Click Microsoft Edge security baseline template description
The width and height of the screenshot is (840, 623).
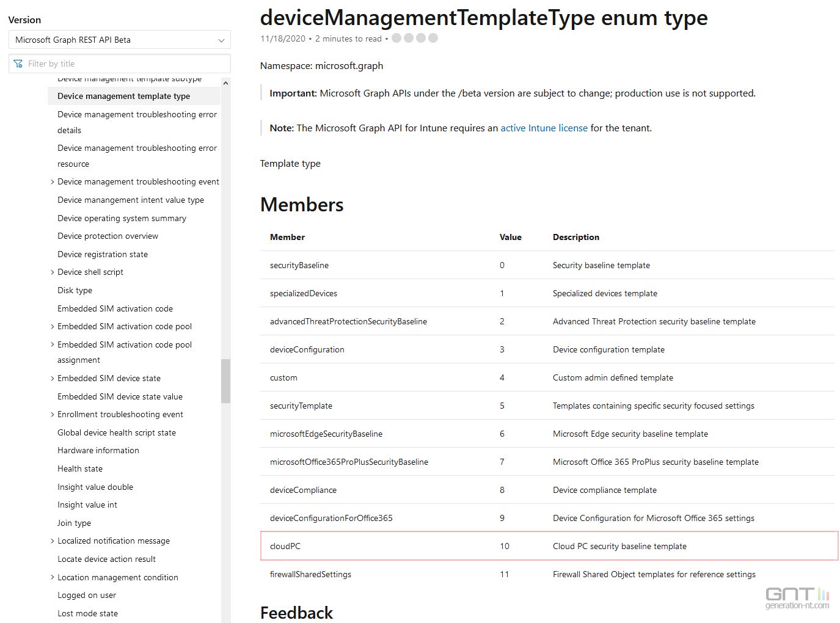[x=630, y=434]
